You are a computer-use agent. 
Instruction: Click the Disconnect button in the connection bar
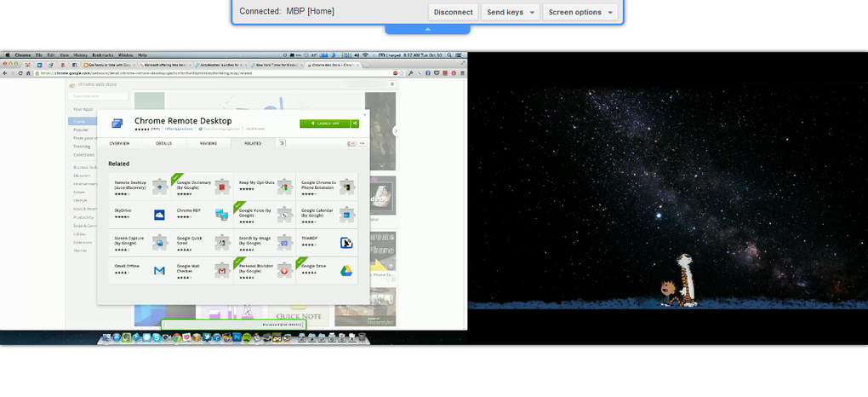pos(453,12)
